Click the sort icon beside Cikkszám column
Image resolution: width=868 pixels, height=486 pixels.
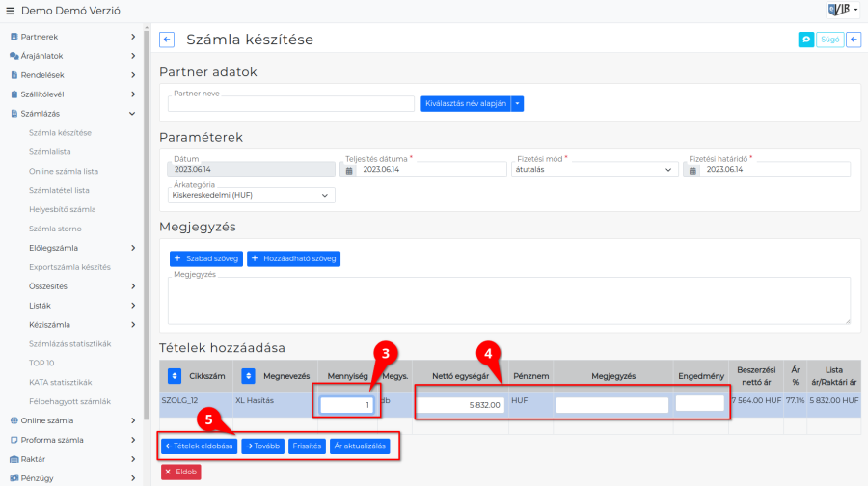pyautogui.click(x=175, y=375)
